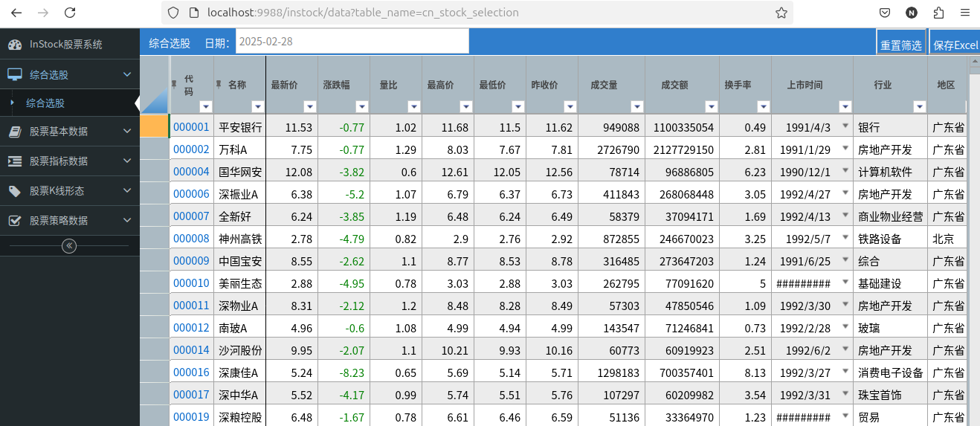This screenshot has width=980, height=426.
Task: Click the InStock dashboard logo icon
Action: pyautogui.click(x=15, y=45)
